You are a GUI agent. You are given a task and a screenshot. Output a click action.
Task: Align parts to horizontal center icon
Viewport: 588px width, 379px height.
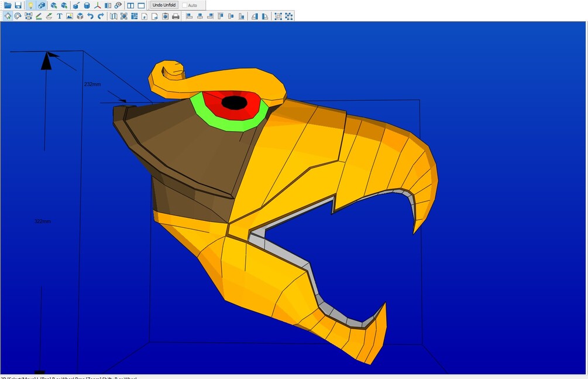coord(200,16)
